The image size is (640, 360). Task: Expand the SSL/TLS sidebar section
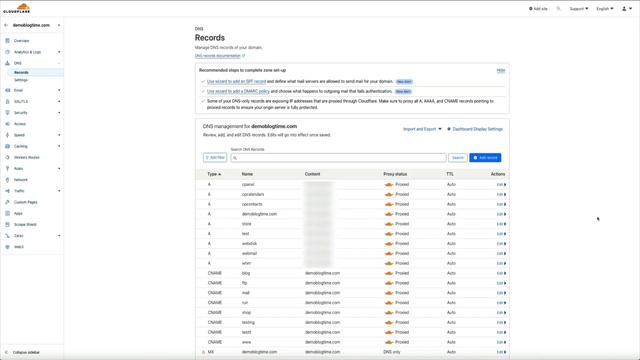(x=59, y=101)
